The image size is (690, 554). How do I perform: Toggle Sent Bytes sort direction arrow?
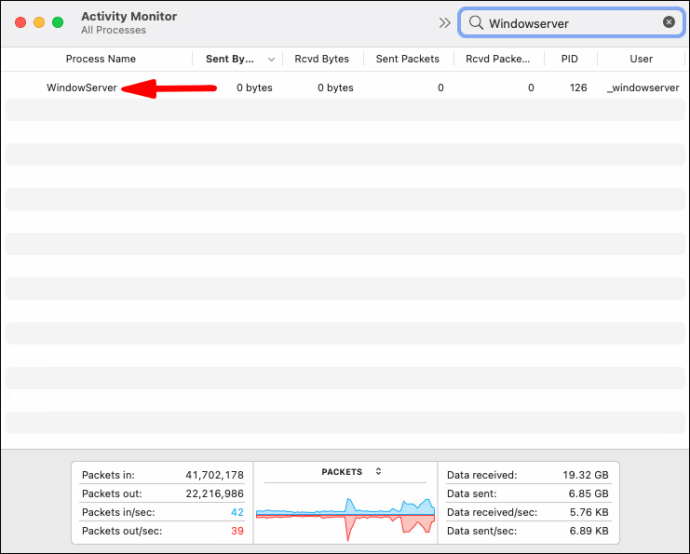[x=271, y=59]
